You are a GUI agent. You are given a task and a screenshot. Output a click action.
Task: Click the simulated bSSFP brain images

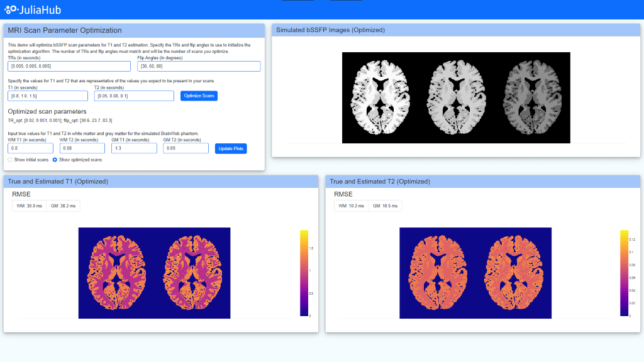[x=456, y=97]
